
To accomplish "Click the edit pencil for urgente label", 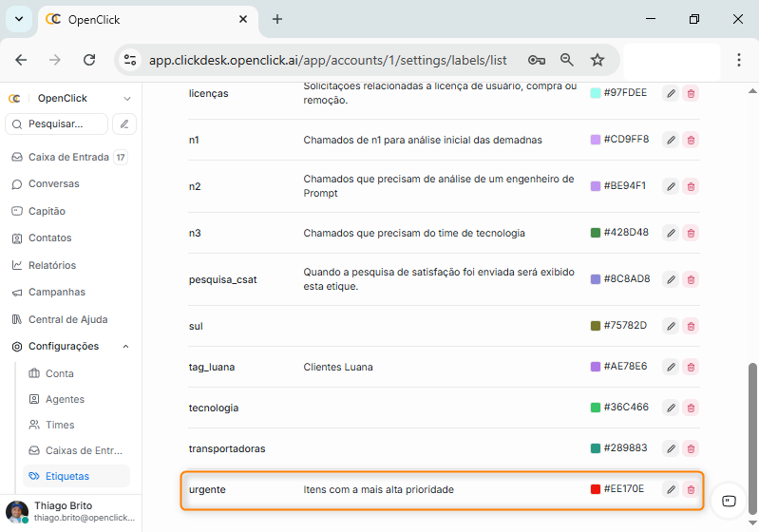I will (x=671, y=489).
